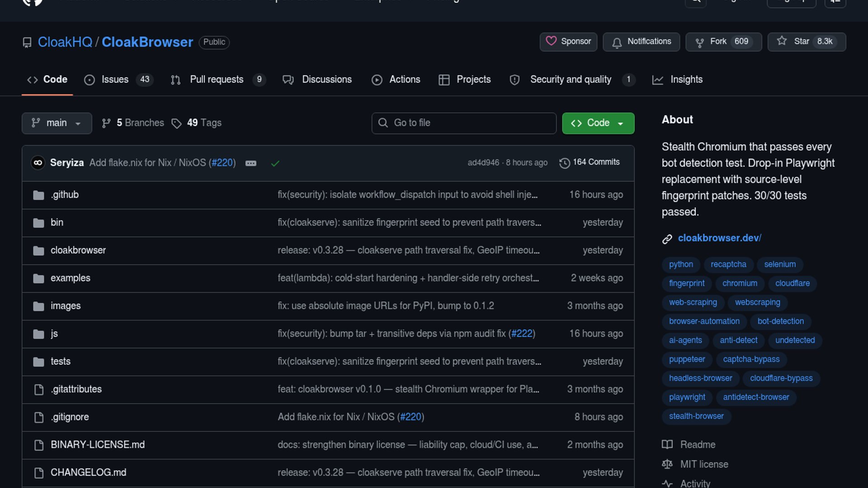Screen dimensions: 868x488
Task: Click the Sponsor button
Action: [568, 42]
